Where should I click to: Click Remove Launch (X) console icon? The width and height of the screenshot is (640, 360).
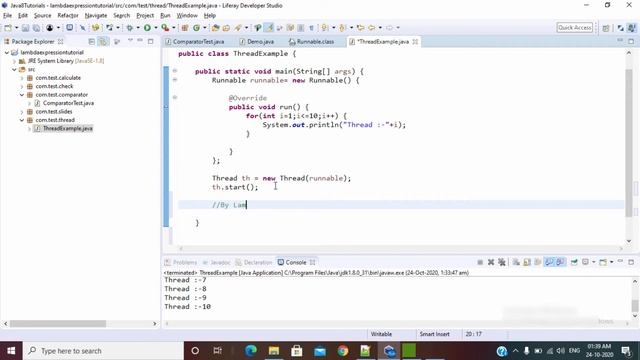coord(491,262)
